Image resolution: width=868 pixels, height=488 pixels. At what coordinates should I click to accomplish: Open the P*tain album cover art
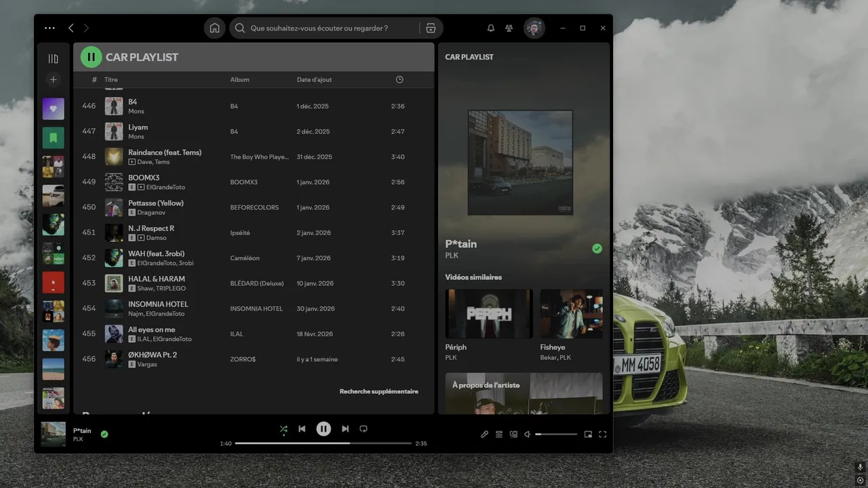[520, 163]
